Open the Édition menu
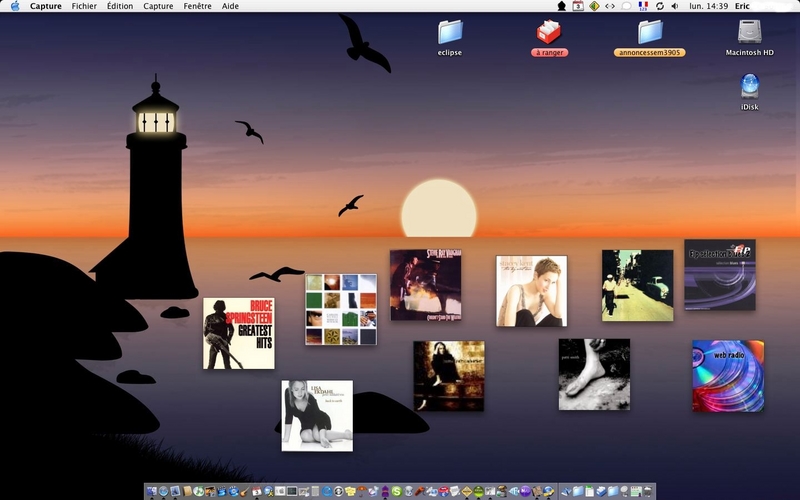800x500 pixels. [120, 6]
